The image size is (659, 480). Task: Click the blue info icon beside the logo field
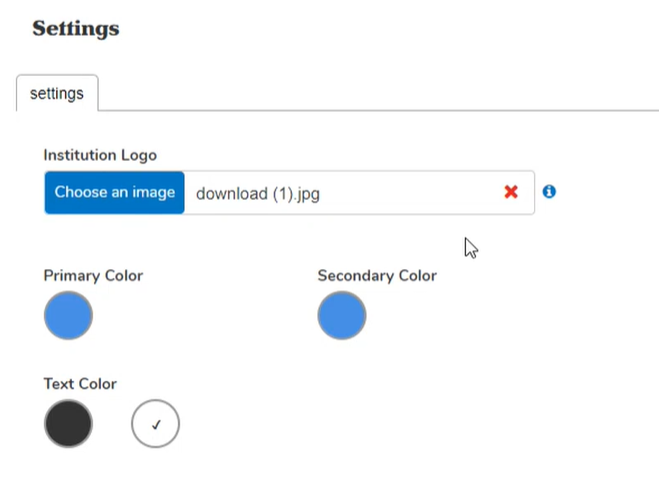[549, 191]
